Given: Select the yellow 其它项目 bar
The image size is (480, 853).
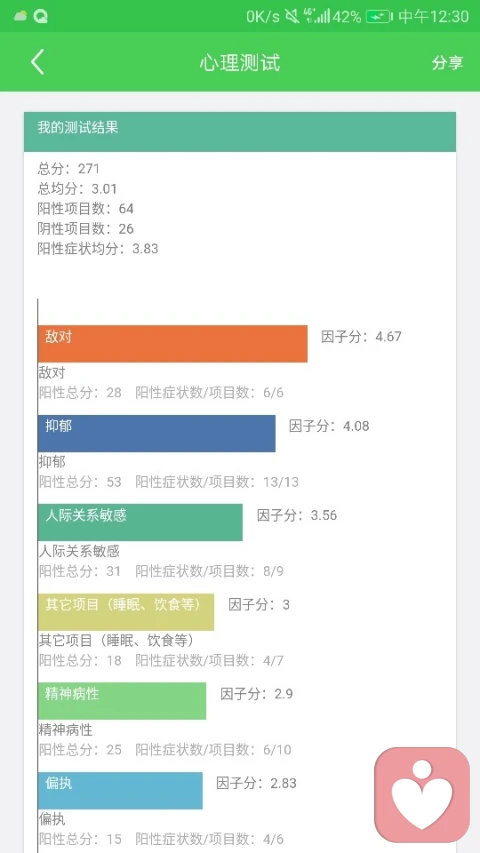Looking at the screenshot, I should point(126,612).
